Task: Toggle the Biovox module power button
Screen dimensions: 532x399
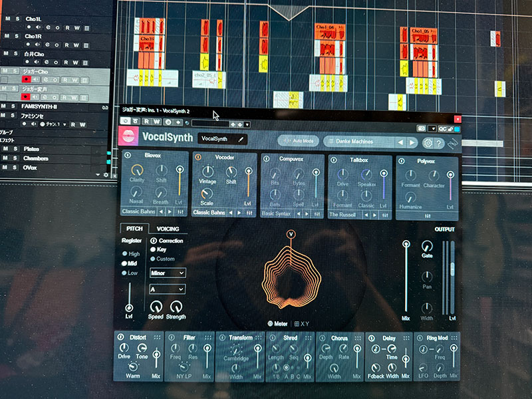Action: 128,155
